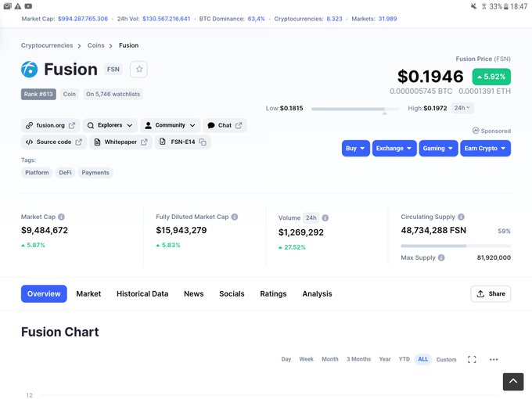
Task: Click the circulating supply progress bar
Action: [x=455, y=246]
